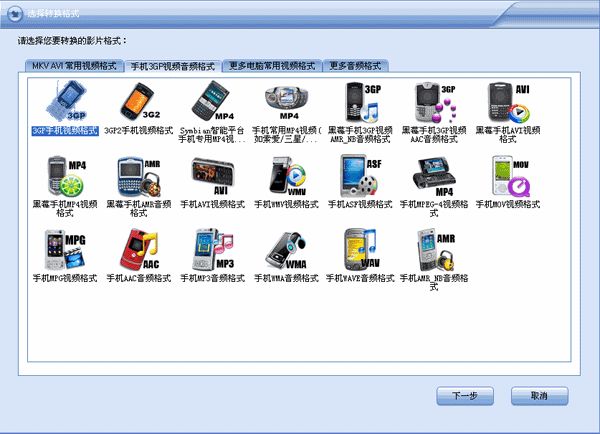Pick 手机MPG视频格式 icon
The image size is (600, 434).
tap(64, 250)
